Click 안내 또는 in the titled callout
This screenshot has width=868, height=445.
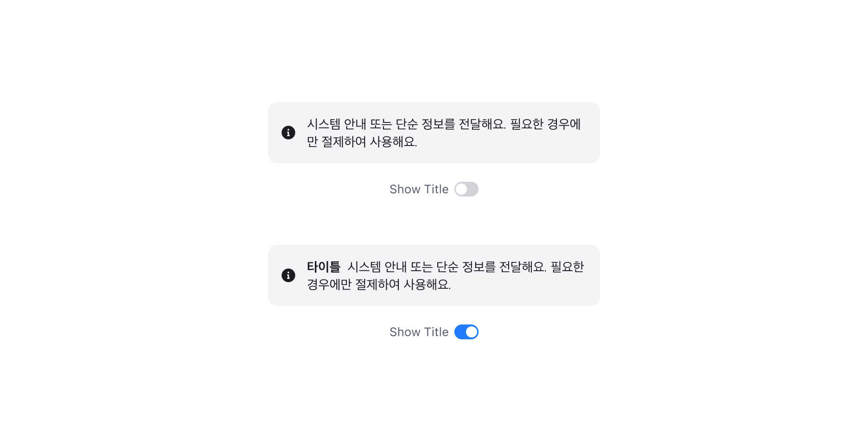click(408, 267)
